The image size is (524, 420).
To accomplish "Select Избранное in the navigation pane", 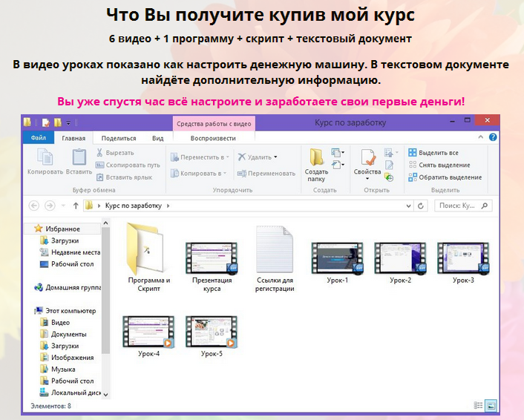I will click(62, 229).
